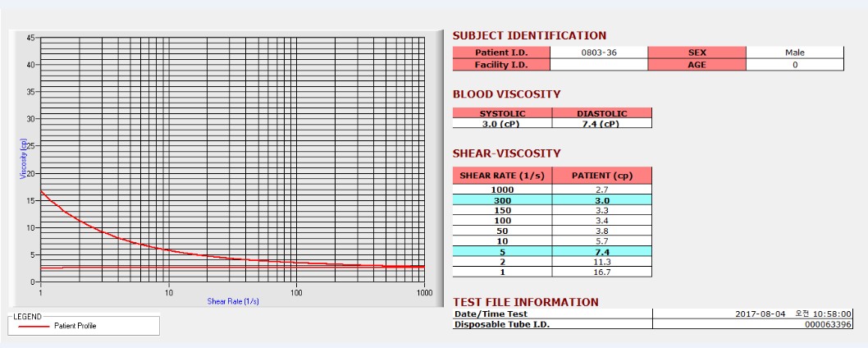Click the Patient Profile legend line swatch
The image size is (868, 348).
point(34,327)
